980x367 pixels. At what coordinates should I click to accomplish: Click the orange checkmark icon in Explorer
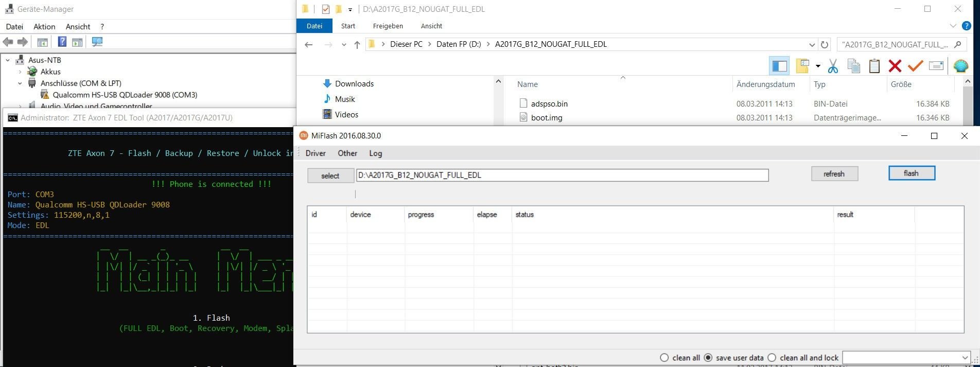[915, 66]
